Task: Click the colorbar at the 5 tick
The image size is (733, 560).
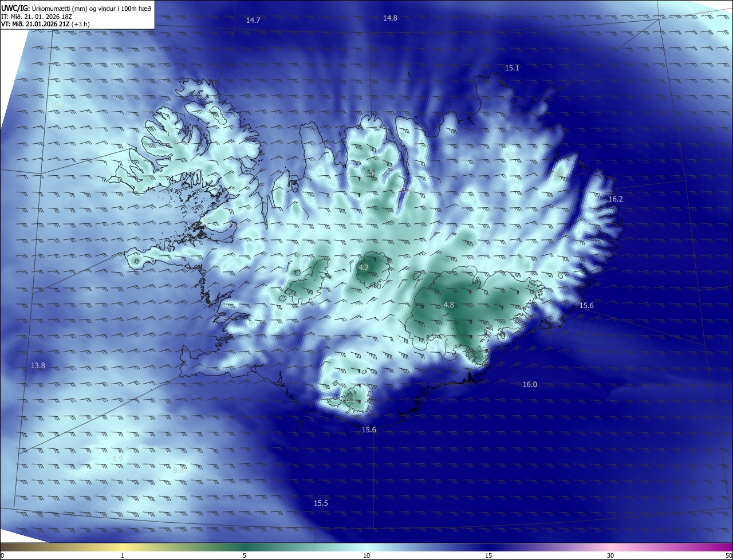Action: click(x=245, y=547)
